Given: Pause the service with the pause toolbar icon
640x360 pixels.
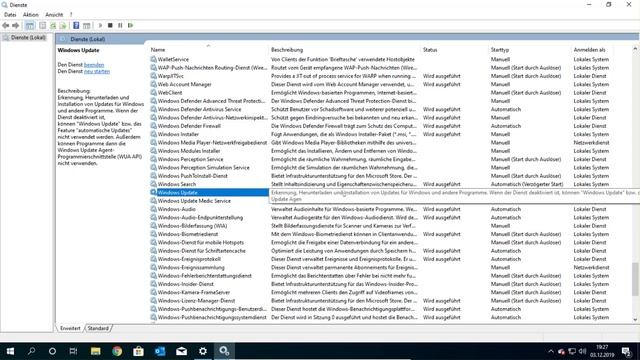Looking at the screenshot, I should click(x=120, y=25).
